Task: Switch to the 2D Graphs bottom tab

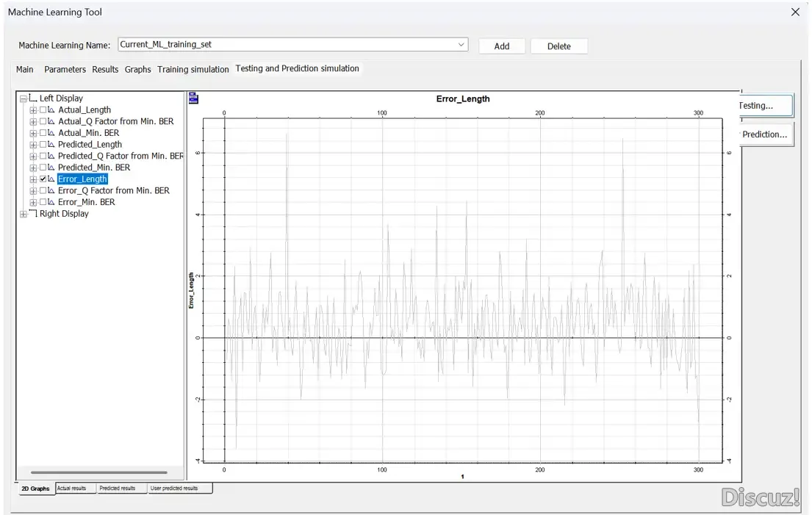Action: pos(36,489)
